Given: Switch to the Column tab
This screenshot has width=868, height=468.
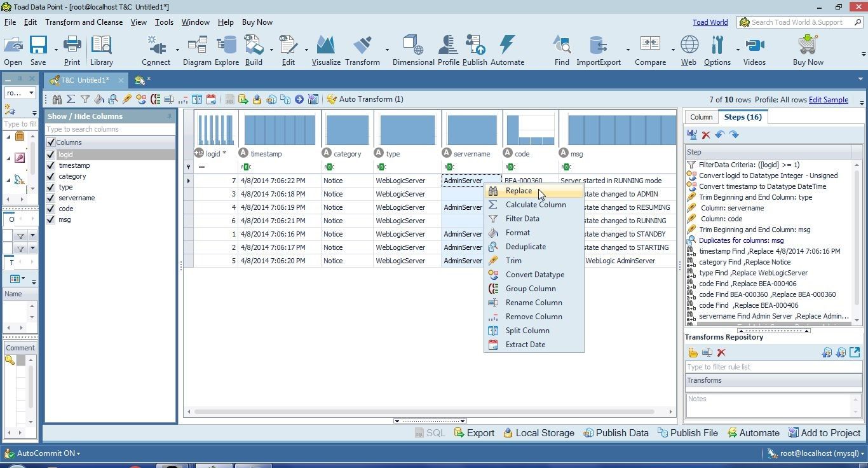Looking at the screenshot, I should 701,116.
